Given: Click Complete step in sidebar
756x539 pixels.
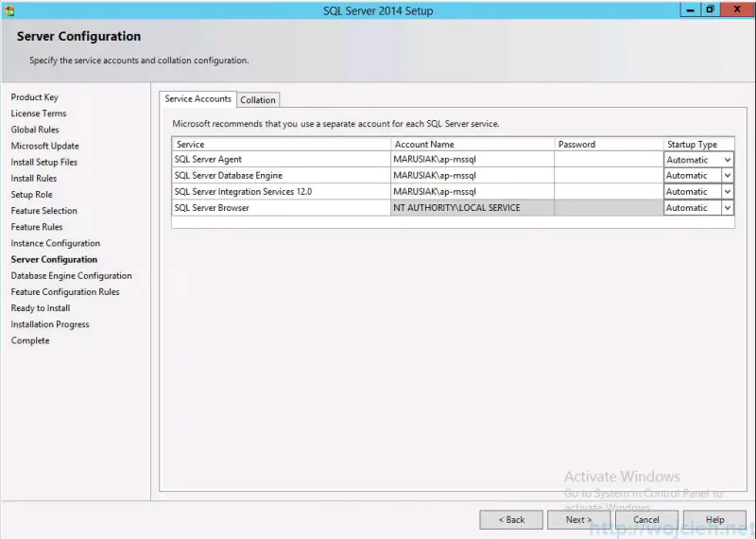Looking at the screenshot, I should [x=30, y=340].
